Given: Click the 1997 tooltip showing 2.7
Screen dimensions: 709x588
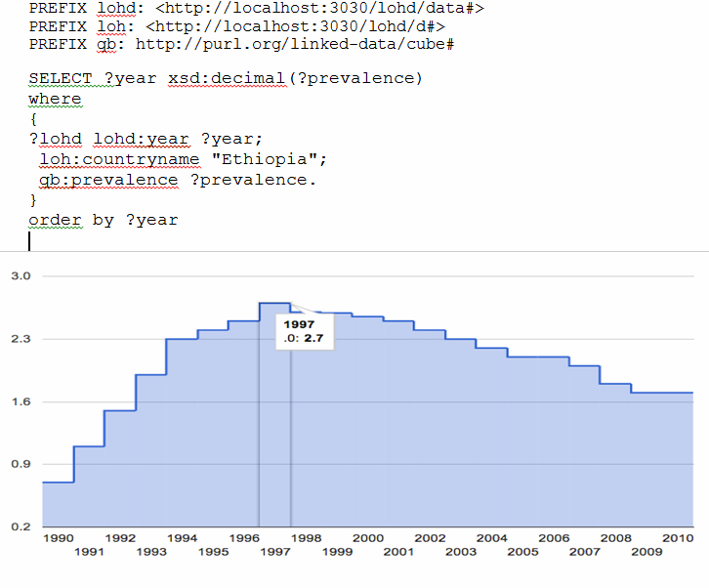Looking at the screenshot, I should (x=299, y=330).
